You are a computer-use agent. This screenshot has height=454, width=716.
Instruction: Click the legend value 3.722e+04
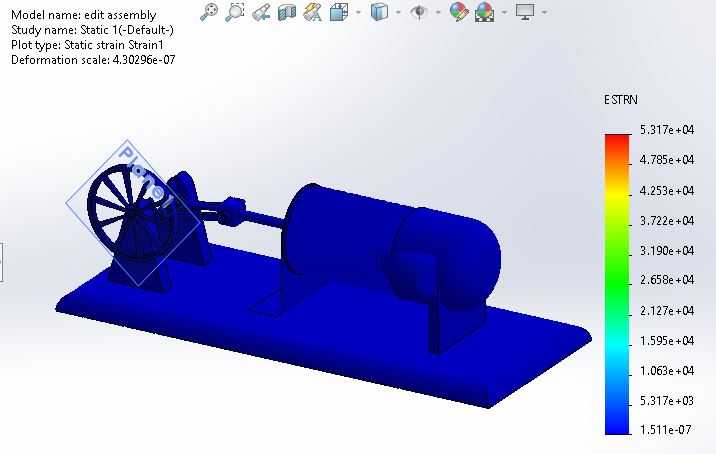coord(667,221)
